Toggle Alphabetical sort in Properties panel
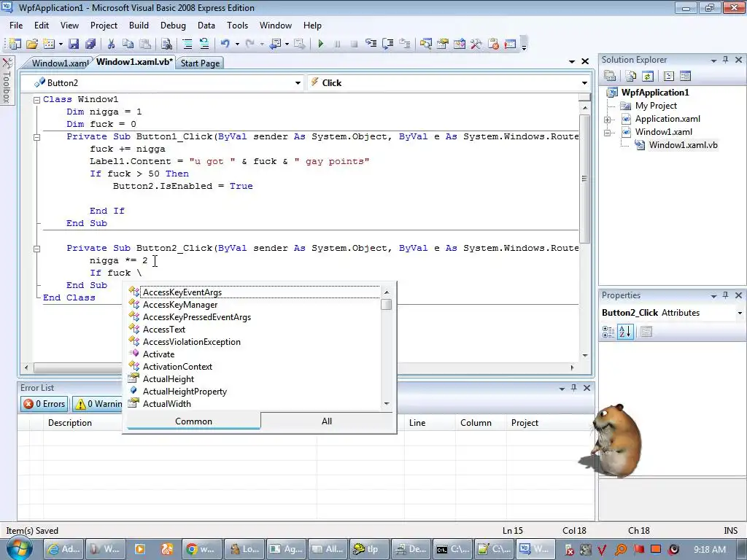Viewport: 747px width, 560px height. tap(625, 332)
